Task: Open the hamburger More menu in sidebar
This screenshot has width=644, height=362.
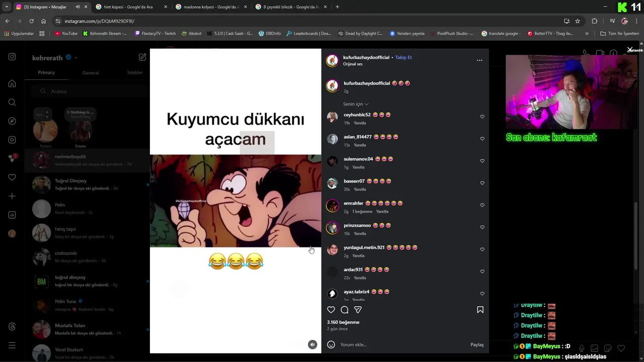Action: point(12,345)
